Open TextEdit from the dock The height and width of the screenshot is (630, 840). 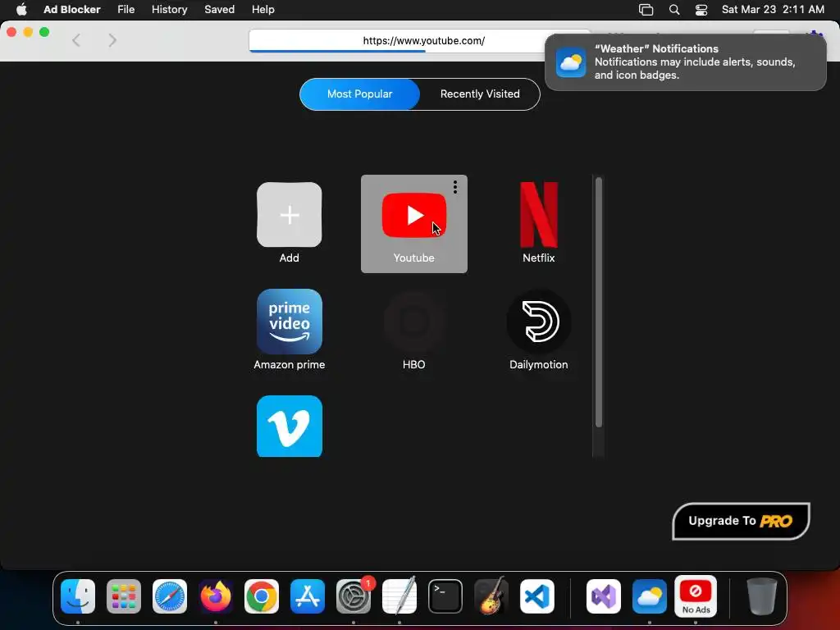point(399,596)
